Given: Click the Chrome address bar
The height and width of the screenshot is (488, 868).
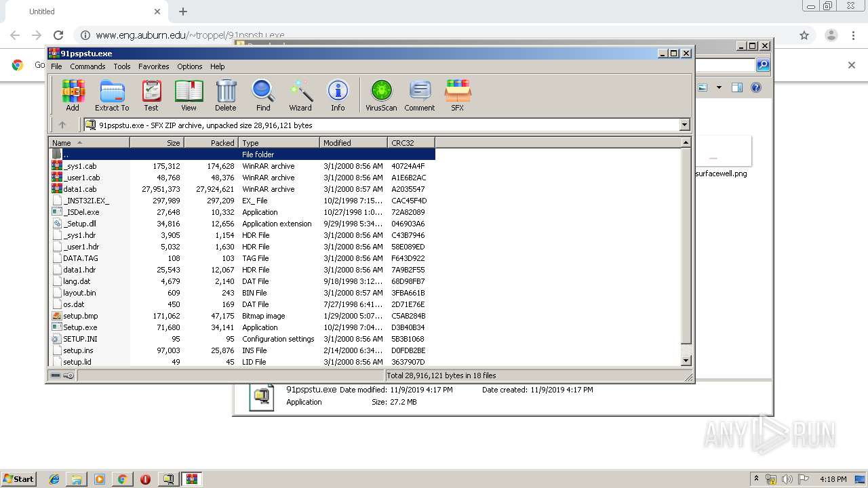Looking at the screenshot, I should (434, 35).
